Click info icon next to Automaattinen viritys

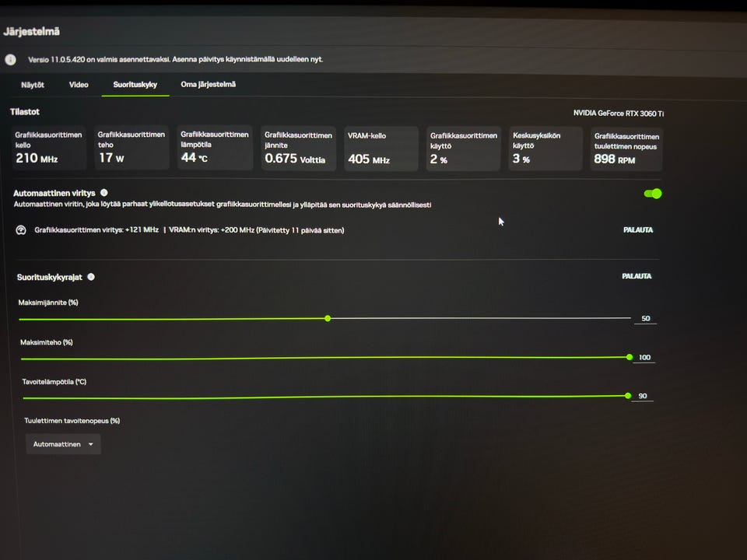tap(103, 193)
